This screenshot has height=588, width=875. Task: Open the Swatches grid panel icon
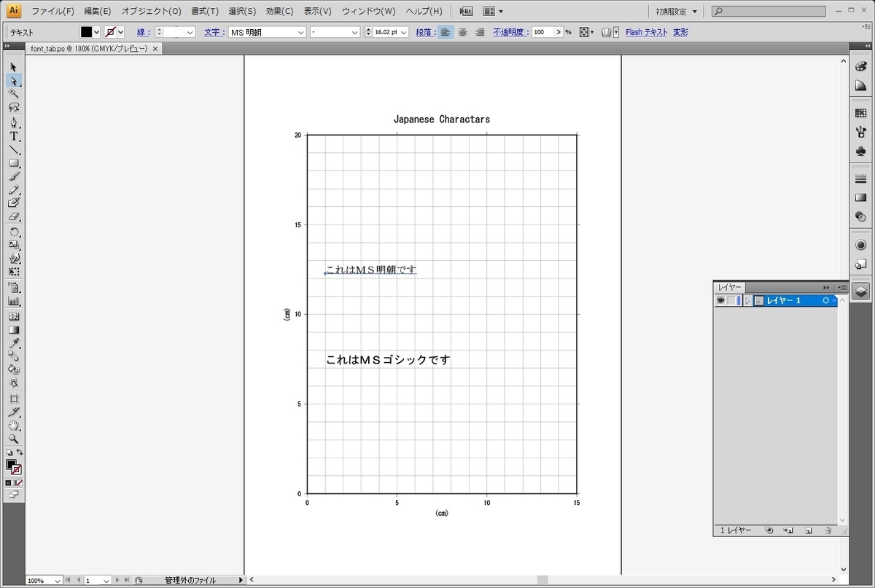pos(860,113)
